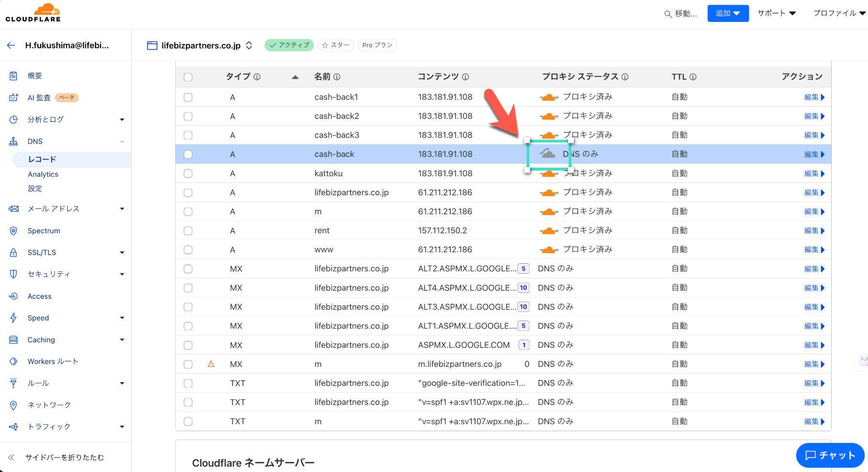The width and height of the screenshot is (868, 472).
Task: Click the セキュリティ shield icon
Action: pyautogui.click(x=13, y=274)
